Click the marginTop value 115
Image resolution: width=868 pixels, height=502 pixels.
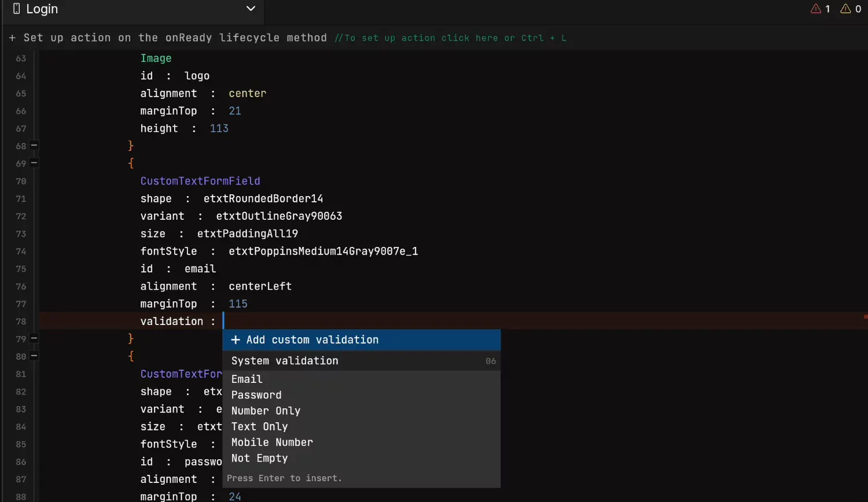[238, 304]
